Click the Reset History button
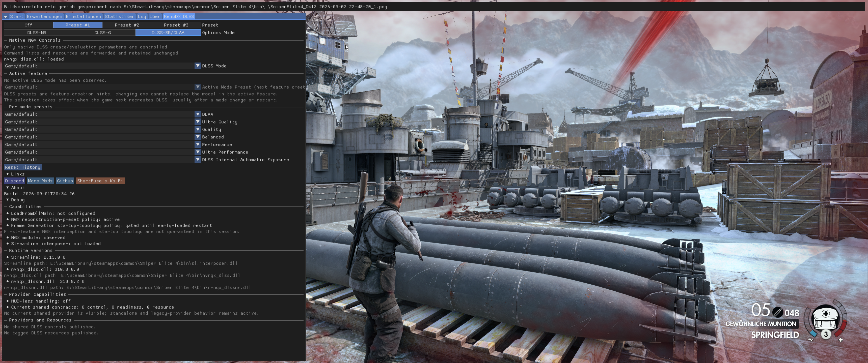Screen dimensions: 868x363 (x=22, y=167)
